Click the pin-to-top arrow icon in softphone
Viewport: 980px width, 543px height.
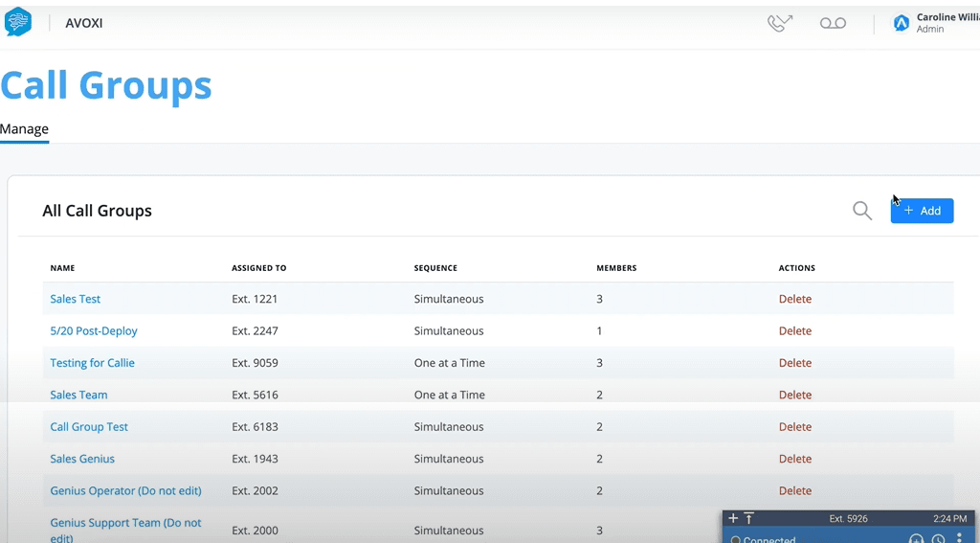coord(749,518)
